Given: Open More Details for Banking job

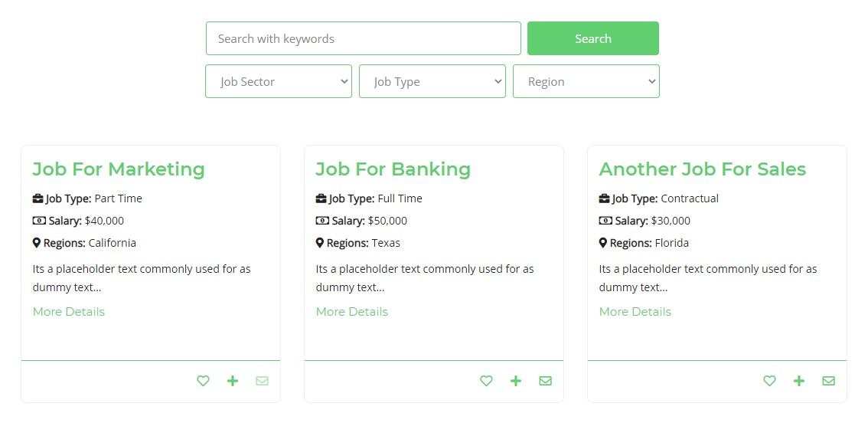Looking at the screenshot, I should tap(352, 312).
